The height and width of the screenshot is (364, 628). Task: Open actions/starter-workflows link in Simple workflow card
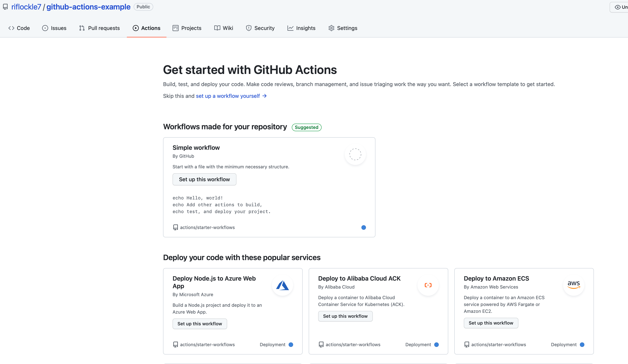(207, 227)
